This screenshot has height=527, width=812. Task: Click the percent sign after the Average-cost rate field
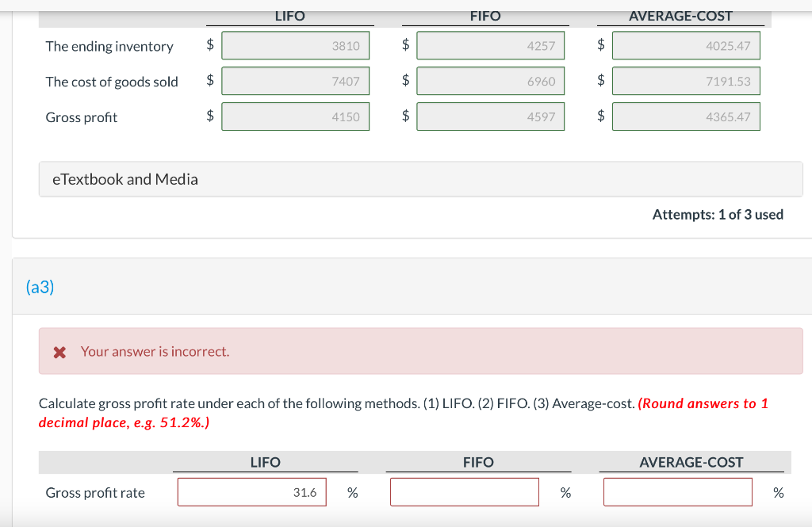pyautogui.click(x=777, y=492)
